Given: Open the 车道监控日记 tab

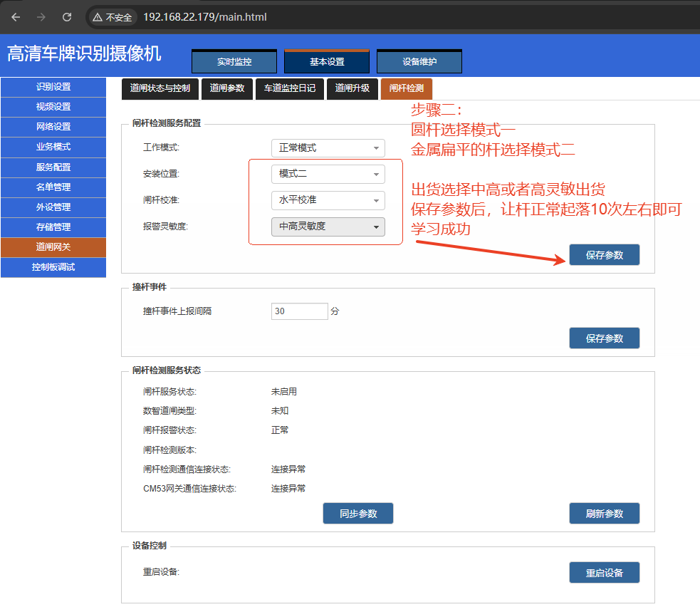Looking at the screenshot, I should click(290, 88).
